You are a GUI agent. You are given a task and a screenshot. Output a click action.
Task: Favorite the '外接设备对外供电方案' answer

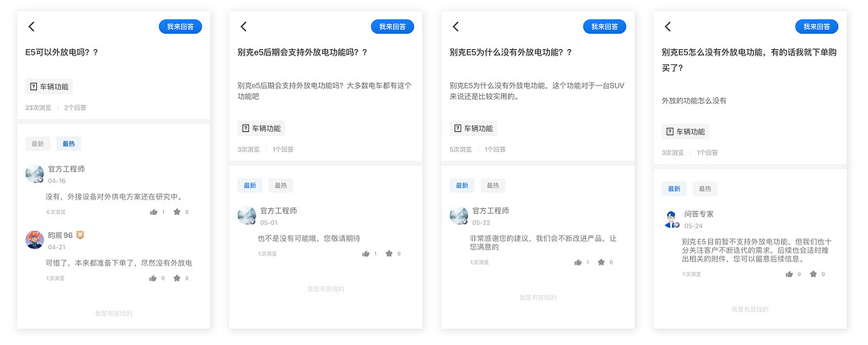pos(177,212)
